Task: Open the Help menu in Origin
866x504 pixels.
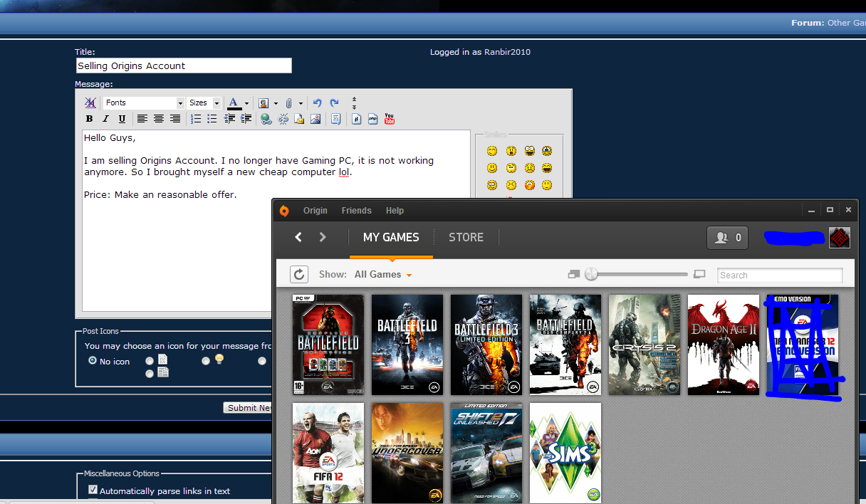Action: point(395,211)
